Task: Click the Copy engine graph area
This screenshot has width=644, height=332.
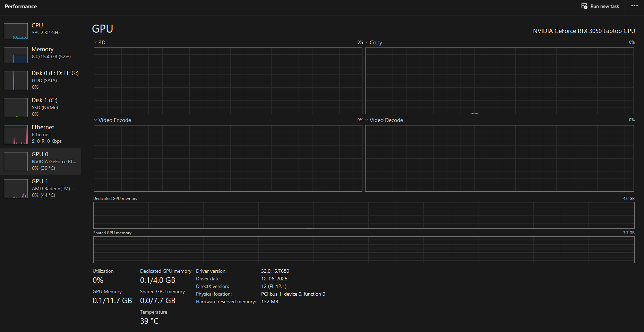Action: click(x=499, y=81)
